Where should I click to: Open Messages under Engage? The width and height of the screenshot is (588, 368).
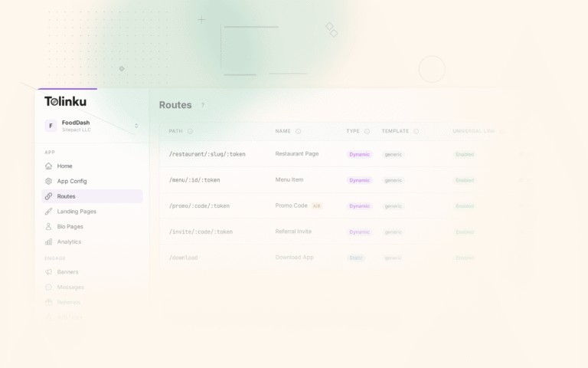tap(92, 287)
